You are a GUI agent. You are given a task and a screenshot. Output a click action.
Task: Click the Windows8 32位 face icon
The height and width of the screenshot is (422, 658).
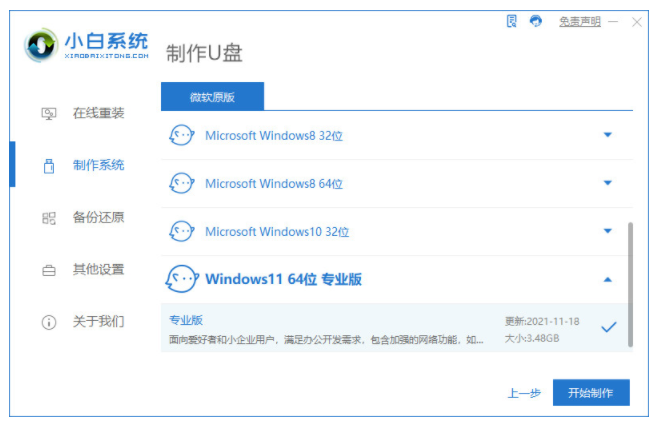[x=181, y=135]
